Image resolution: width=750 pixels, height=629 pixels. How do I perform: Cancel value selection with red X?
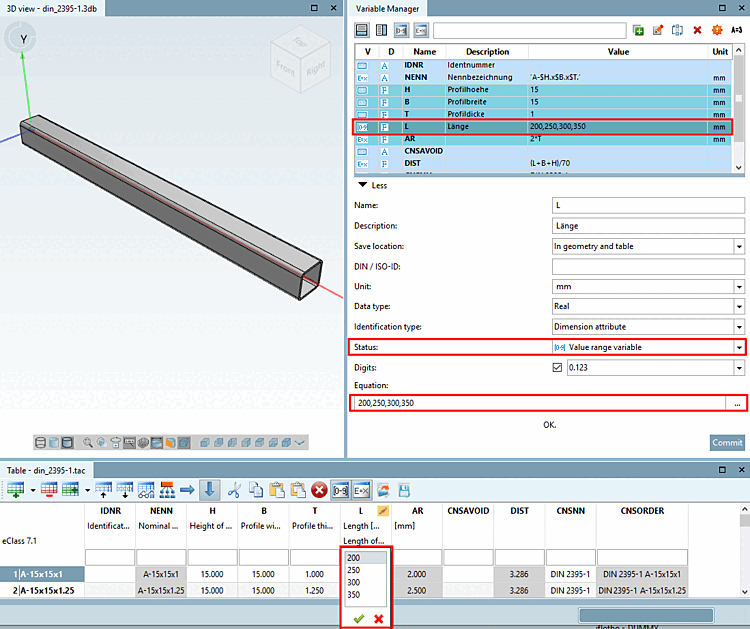[378, 619]
